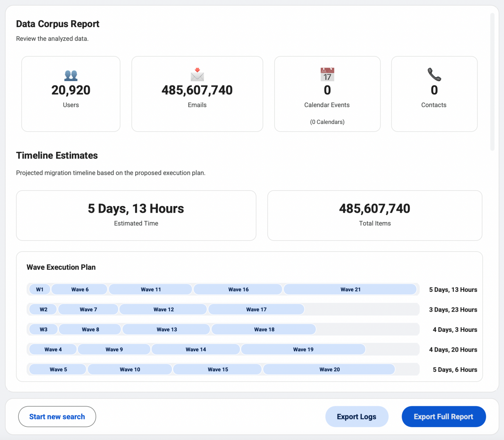Click the Wave Execution Plan heading
The image size is (504, 440).
point(61,267)
